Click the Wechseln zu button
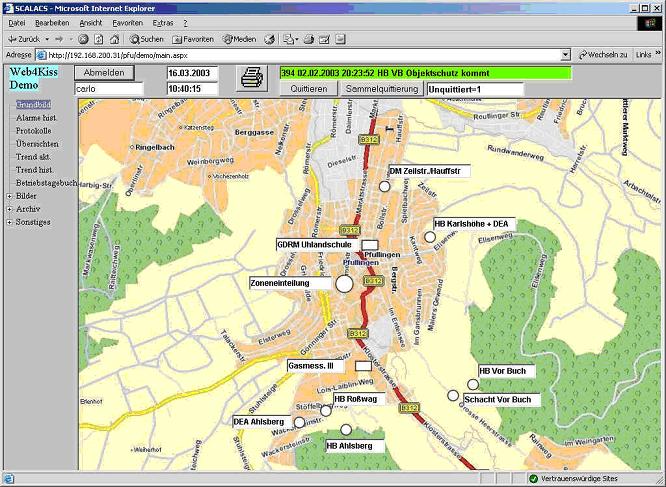 [x=603, y=55]
